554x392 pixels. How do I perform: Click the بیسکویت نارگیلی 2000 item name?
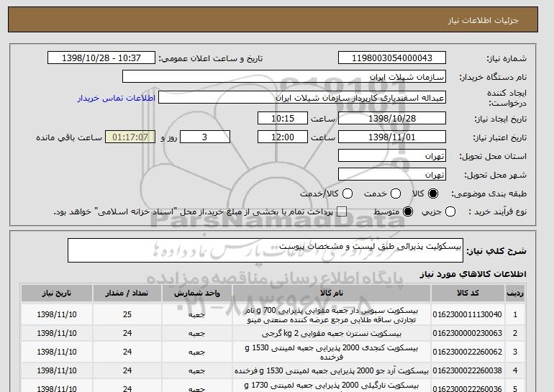[x=332, y=387]
